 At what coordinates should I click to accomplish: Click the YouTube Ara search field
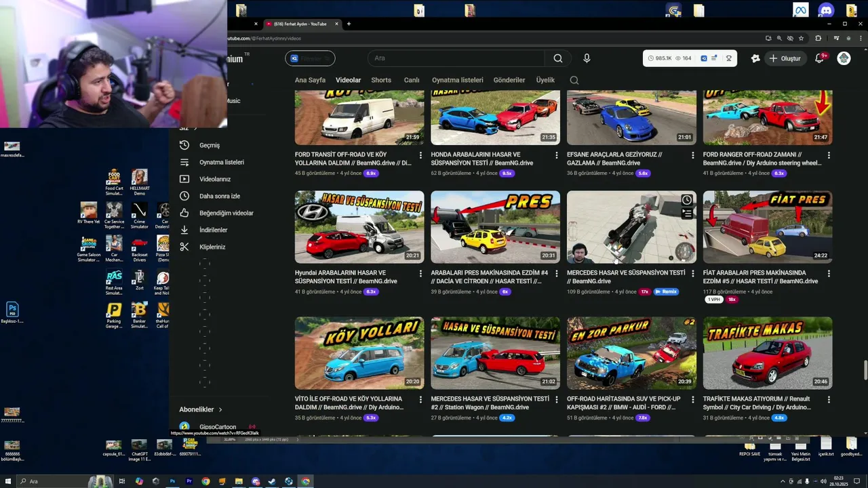click(x=456, y=58)
